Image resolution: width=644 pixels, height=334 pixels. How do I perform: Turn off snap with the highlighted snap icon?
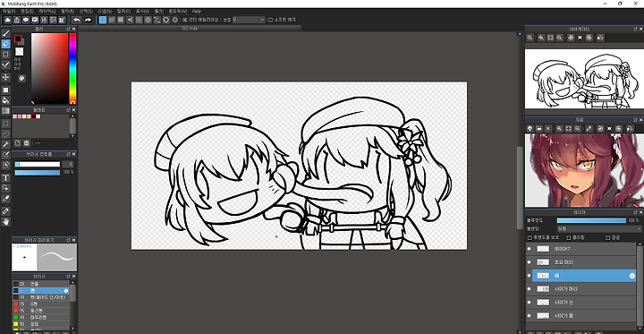coord(103,20)
